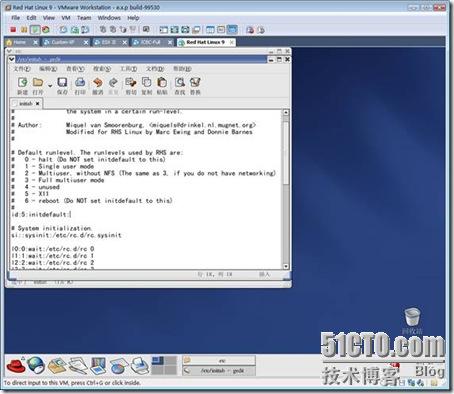Open the VMware Edit menu
This screenshot has width=454, height=394.
[31, 18]
